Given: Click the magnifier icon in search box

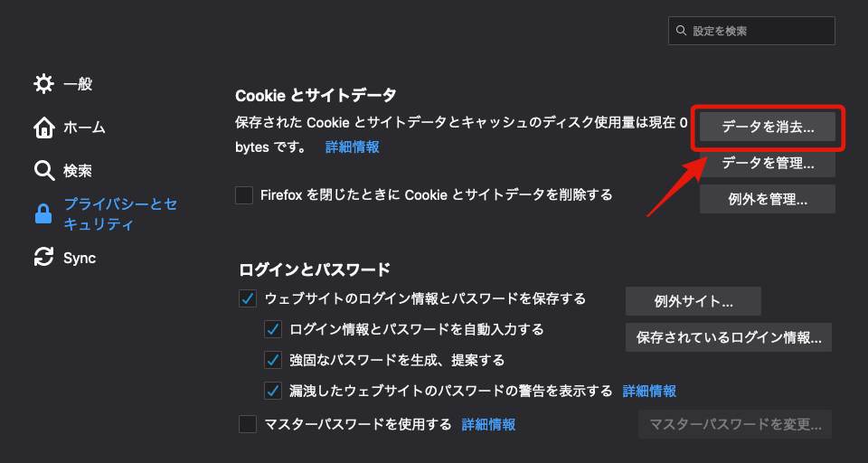Looking at the screenshot, I should 681,31.
